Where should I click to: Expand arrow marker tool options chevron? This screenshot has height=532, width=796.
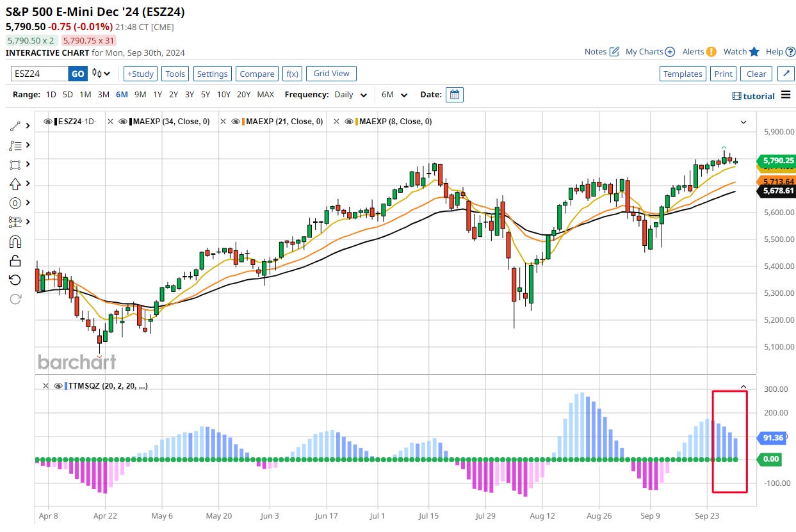28,184
